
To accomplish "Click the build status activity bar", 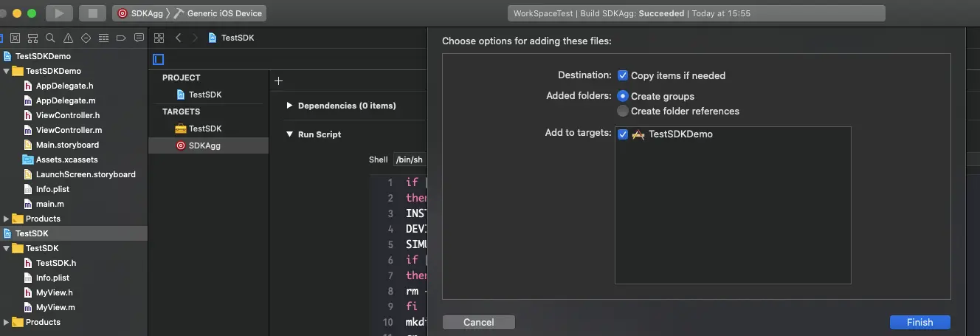I will [697, 13].
